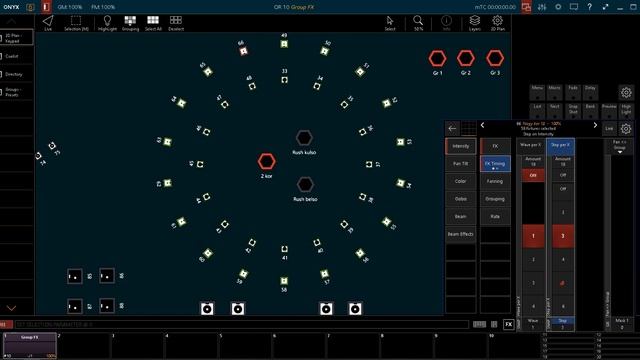The width and height of the screenshot is (640, 360).
Task: Open the Grouping tool
Action: [130, 23]
